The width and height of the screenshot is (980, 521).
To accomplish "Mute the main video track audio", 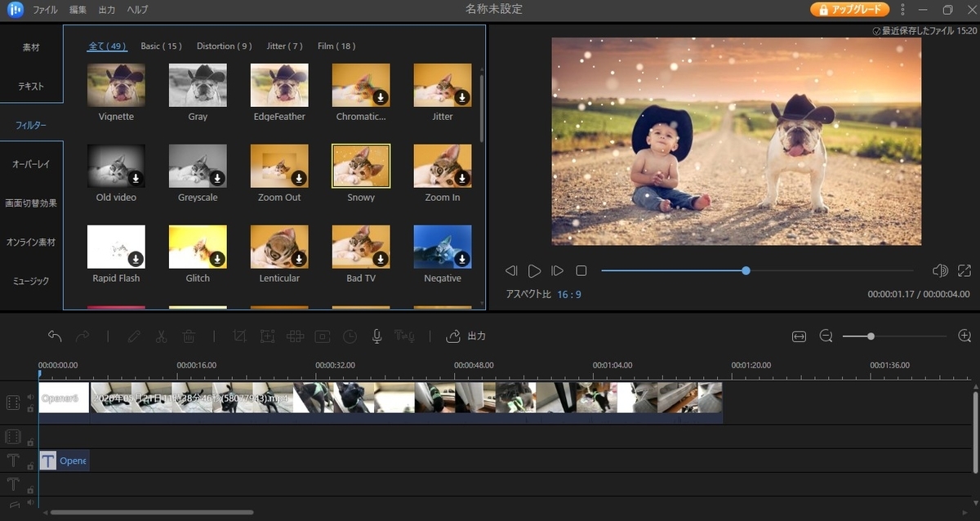I will (x=29, y=398).
